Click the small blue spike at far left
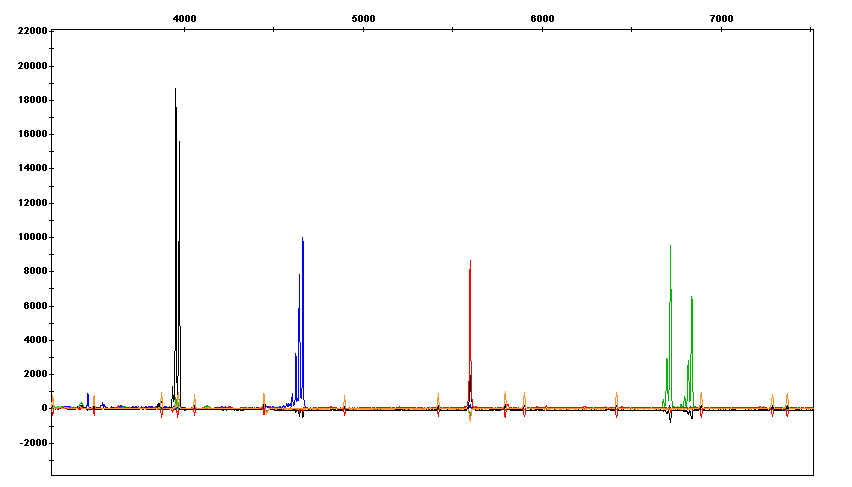 [x=88, y=396]
